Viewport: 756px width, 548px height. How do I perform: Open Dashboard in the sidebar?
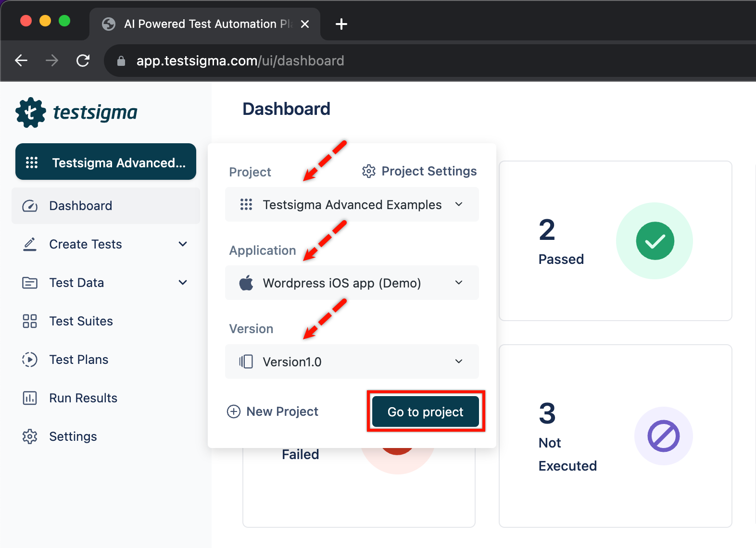tap(106, 206)
